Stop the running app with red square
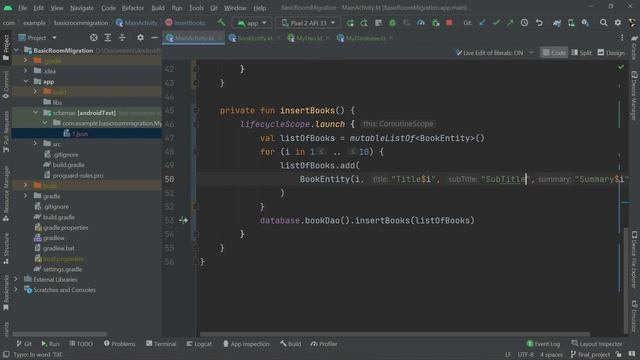The height and width of the screenshot is (360, 640). coord(449,23)
